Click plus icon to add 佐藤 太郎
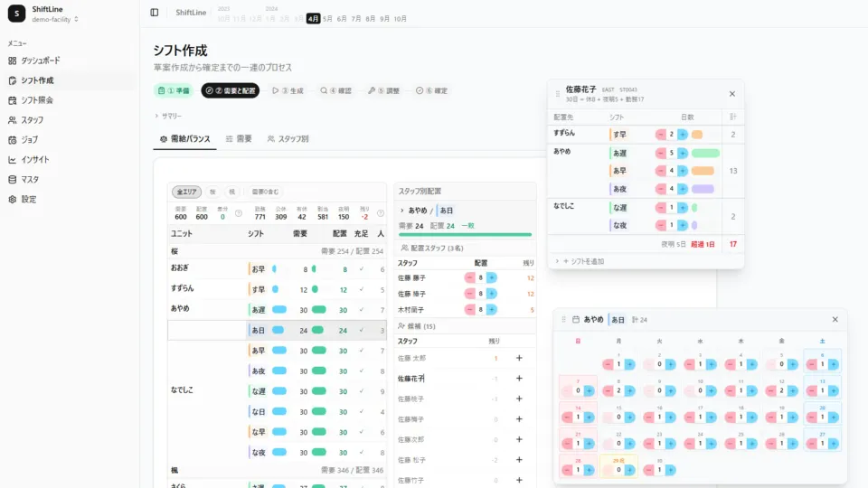 pyautogui.click(x=519, y=358)
